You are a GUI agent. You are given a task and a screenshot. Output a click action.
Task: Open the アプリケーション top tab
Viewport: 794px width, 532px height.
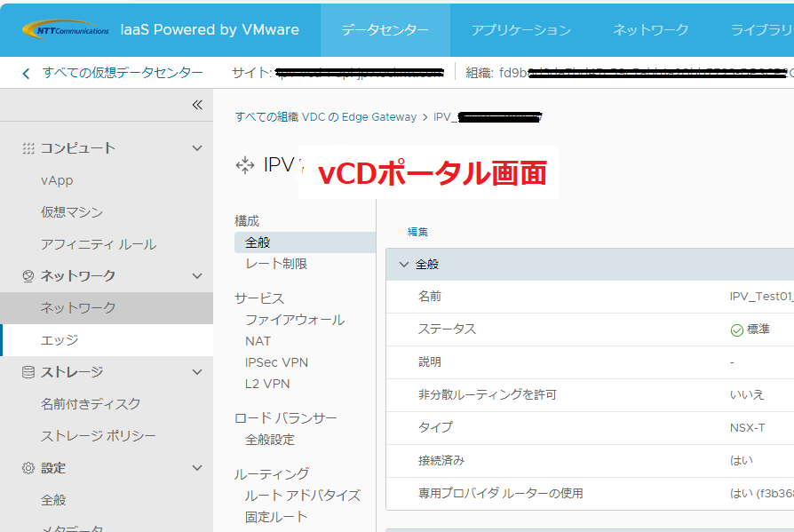point(521,30)
